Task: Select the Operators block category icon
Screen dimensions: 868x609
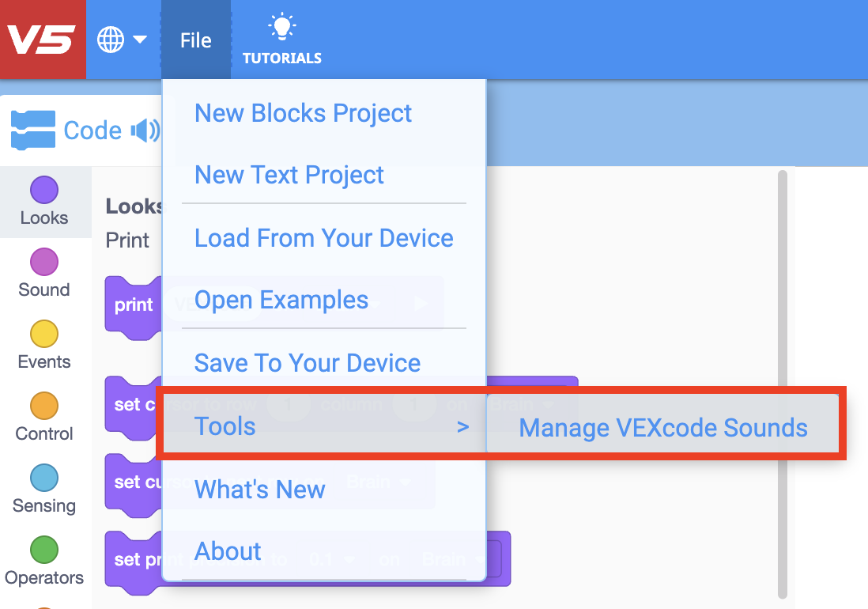Action: (44, 549)
